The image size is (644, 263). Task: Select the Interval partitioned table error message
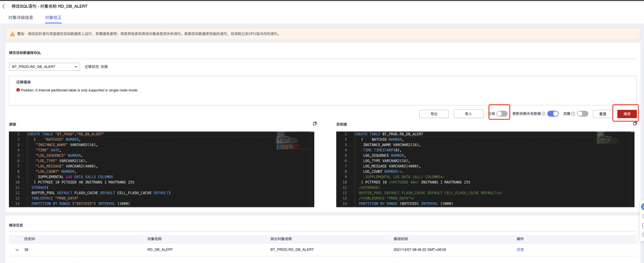coord(80,89)
